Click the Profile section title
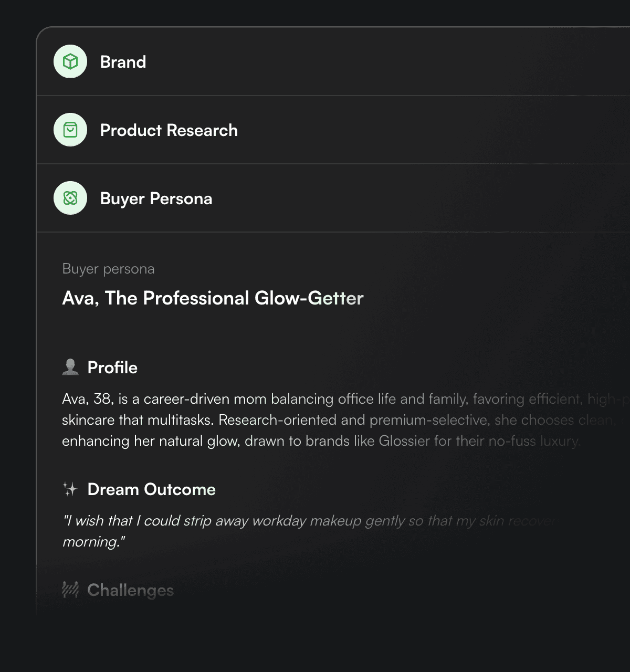 point(112,367)
